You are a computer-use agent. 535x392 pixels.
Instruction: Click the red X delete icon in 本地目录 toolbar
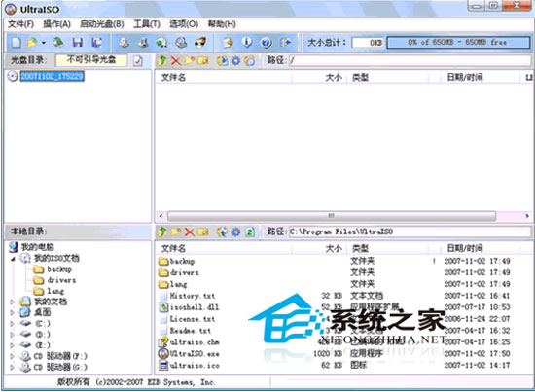click(x=190, y=232)
